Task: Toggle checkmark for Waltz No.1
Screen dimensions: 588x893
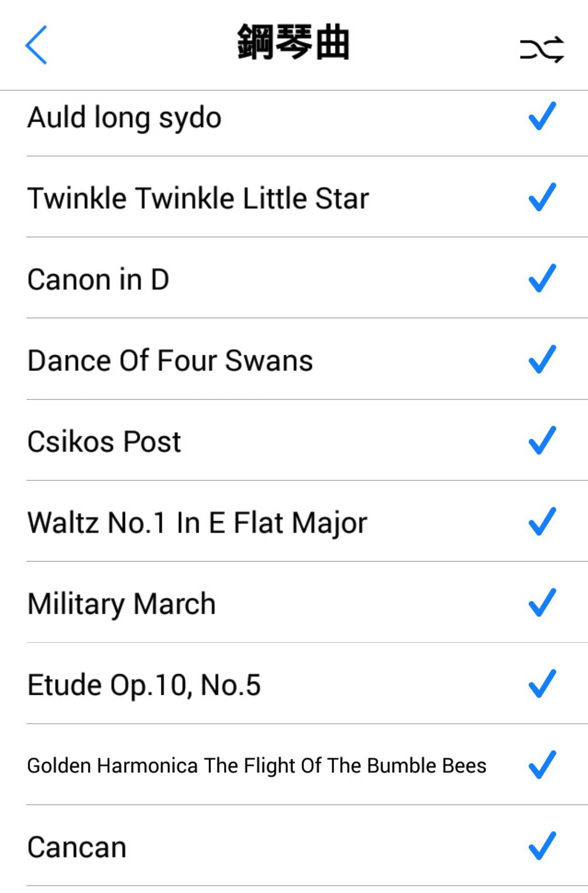Action: pyautogui.click(x=542, y=521)
